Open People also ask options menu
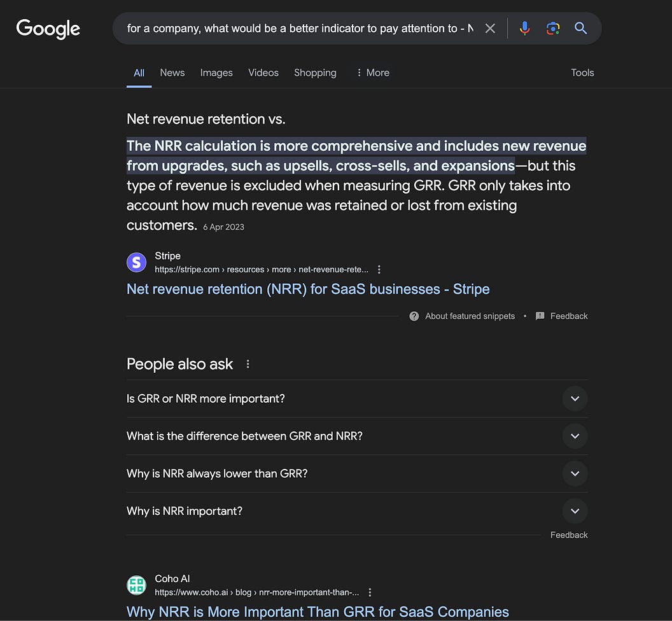 tap(248, 365)
